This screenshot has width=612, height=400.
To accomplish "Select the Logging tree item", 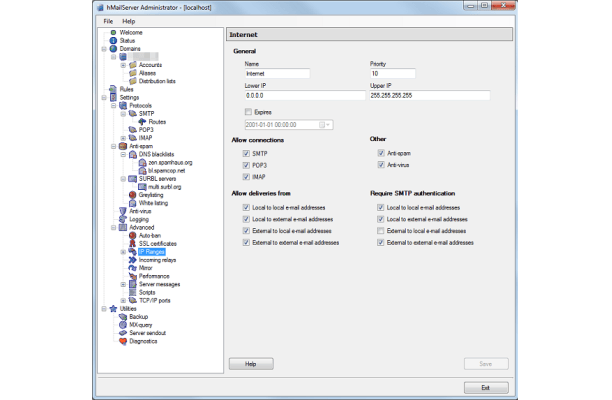I will (139, 219).
